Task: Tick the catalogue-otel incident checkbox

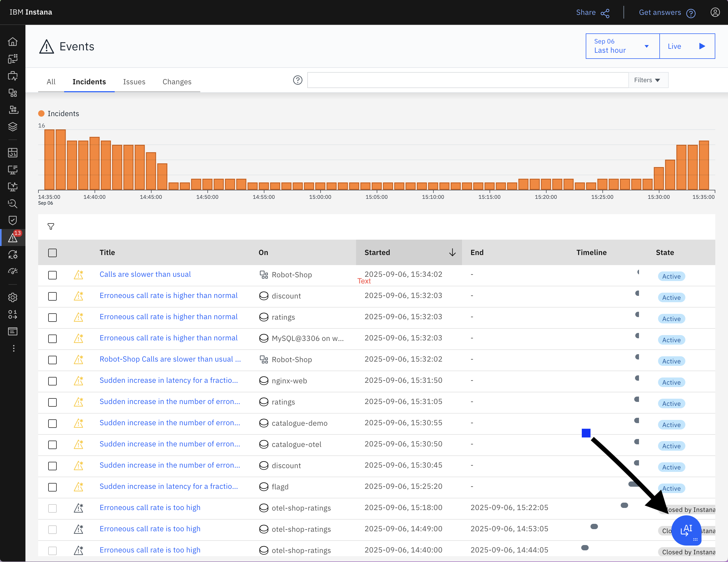Action: point(52,445)
